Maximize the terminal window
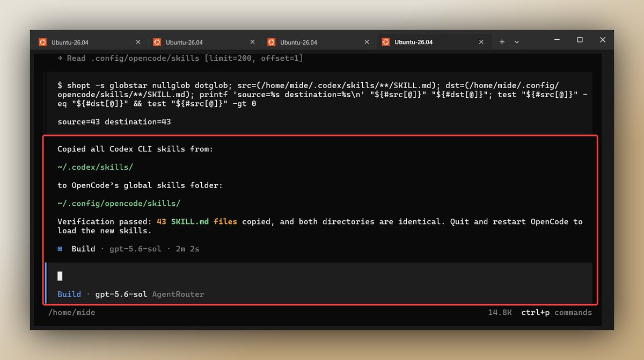The image size is (644, 360). pos(580,40)
